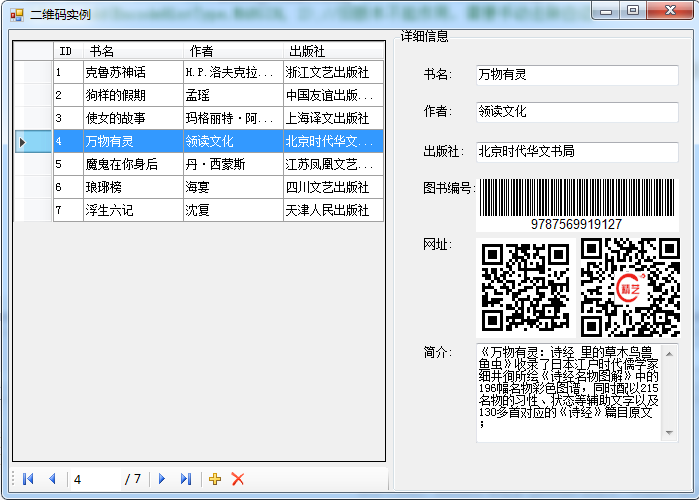
Task: Click the 9787569919127 barcode image
Action: coord(577,205)
